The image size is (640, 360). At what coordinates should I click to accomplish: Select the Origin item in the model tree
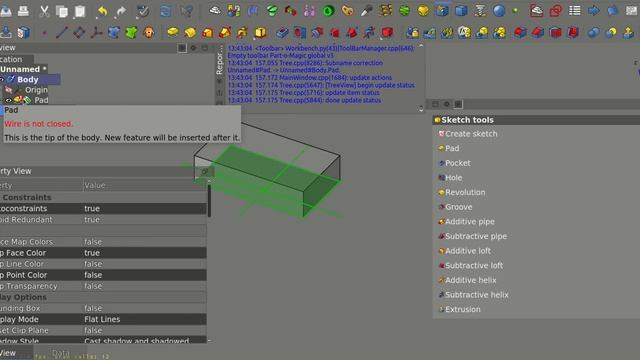tap(36, 90)
